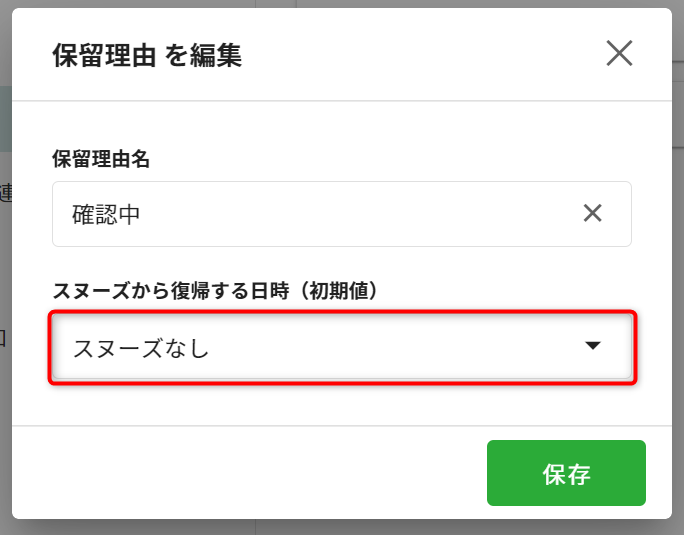Place cursor on the 確認中 text
This screenshot has height=535, width=684.
tap(106, 214)
